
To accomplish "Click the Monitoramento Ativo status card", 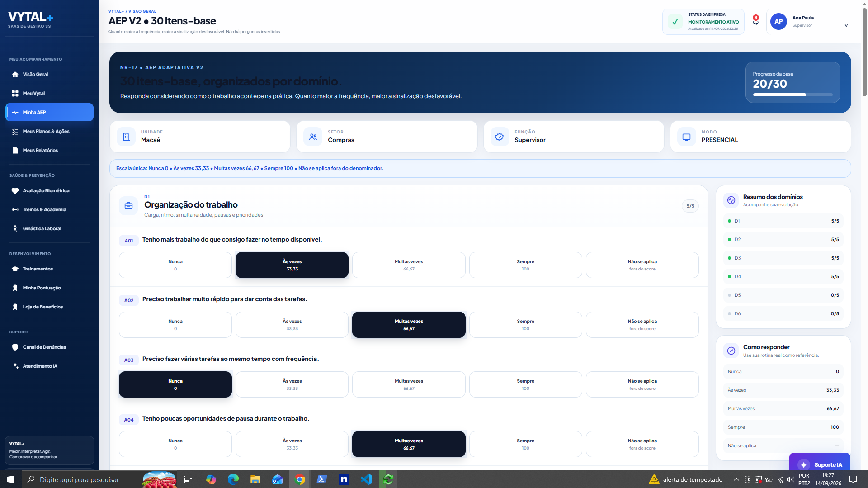I will pyautogui.click(x=703, y=21).
